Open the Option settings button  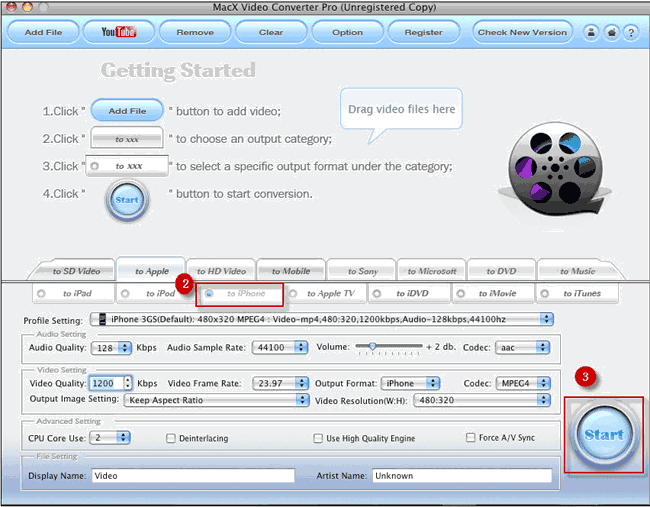[347, 32]
